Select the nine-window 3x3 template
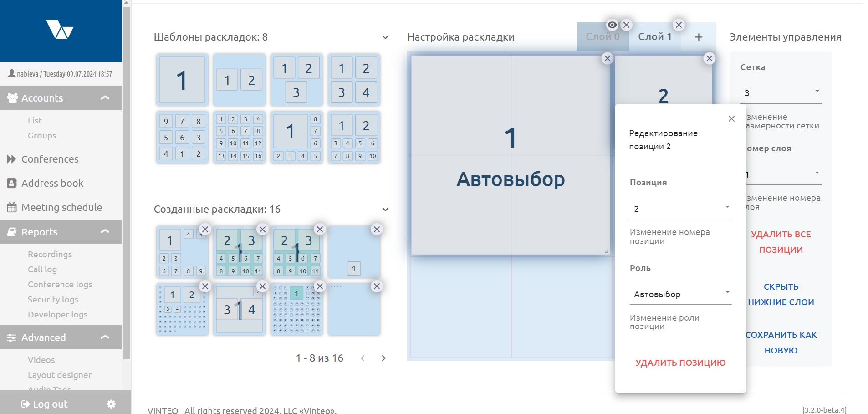868x414 pixels. coord(182,137)
